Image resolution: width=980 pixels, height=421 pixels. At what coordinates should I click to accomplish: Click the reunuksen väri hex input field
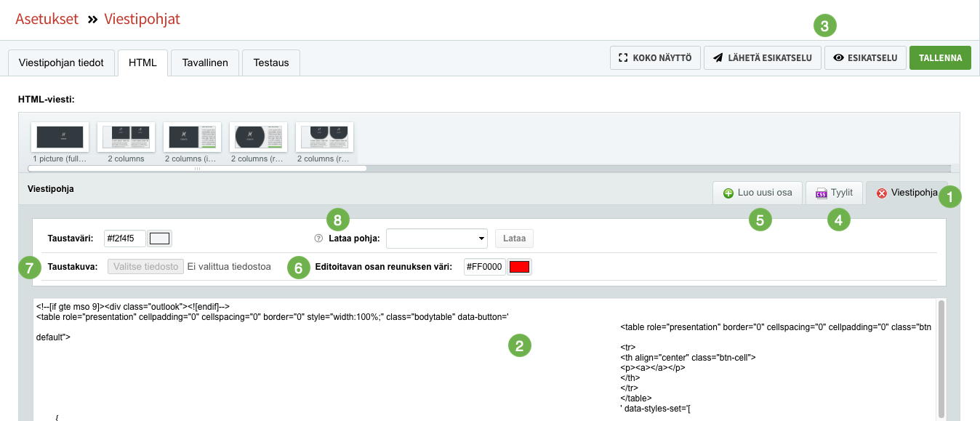[x=485, y=267]
